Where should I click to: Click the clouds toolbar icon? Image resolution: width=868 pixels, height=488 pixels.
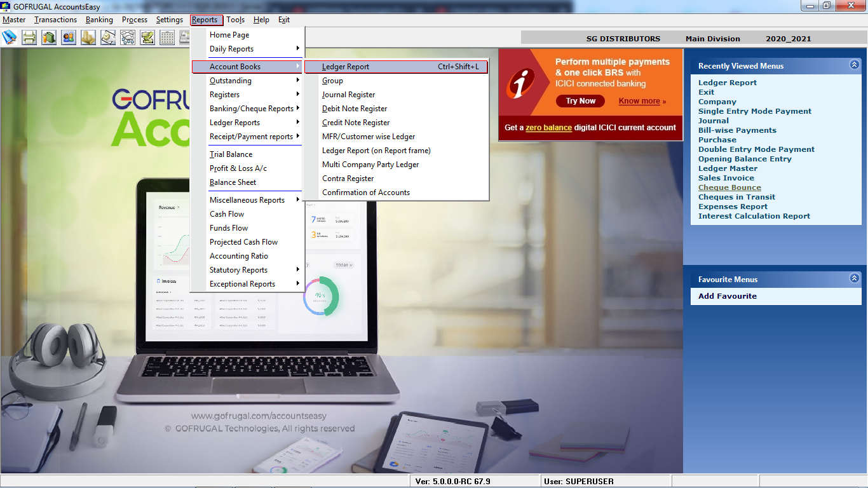[x=128, y=37]
